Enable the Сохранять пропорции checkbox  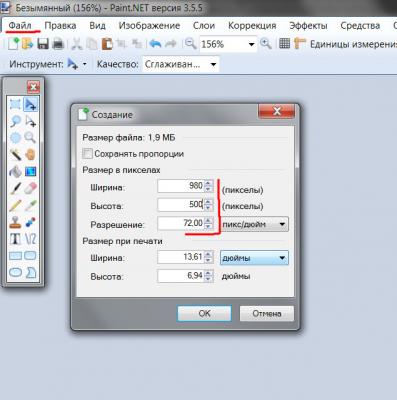[87, 154]
